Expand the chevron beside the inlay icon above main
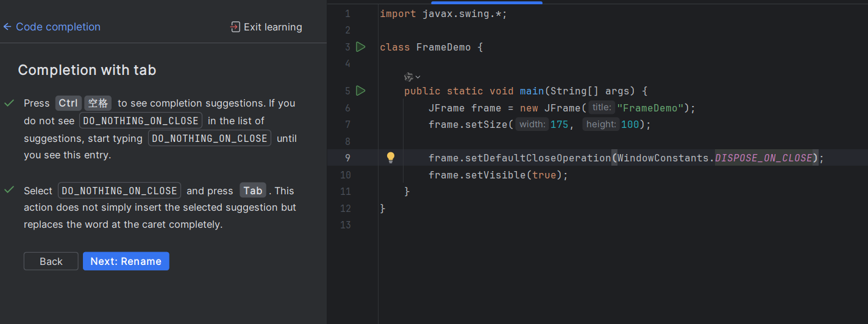868x324 pixels. (418, 77)
